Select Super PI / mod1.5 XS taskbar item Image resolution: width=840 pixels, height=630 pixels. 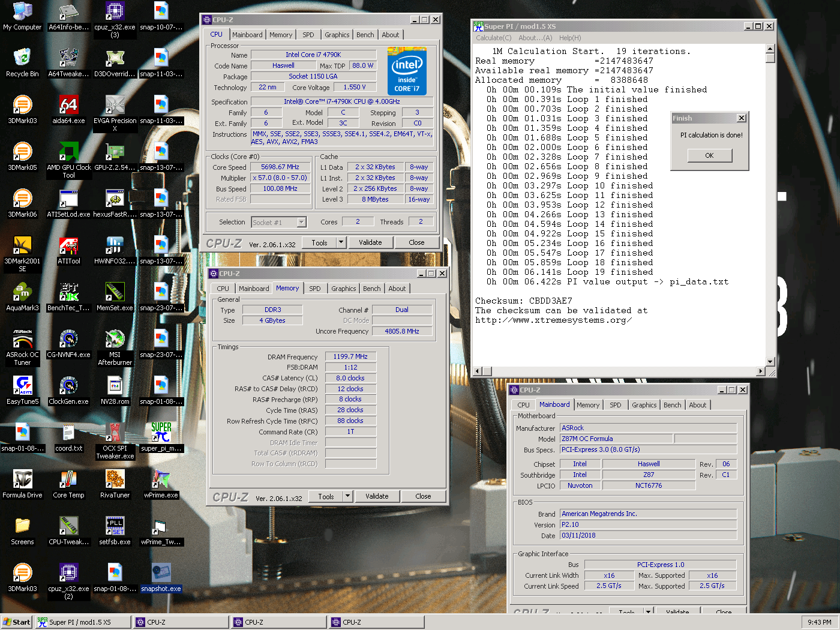click(83, 622)
